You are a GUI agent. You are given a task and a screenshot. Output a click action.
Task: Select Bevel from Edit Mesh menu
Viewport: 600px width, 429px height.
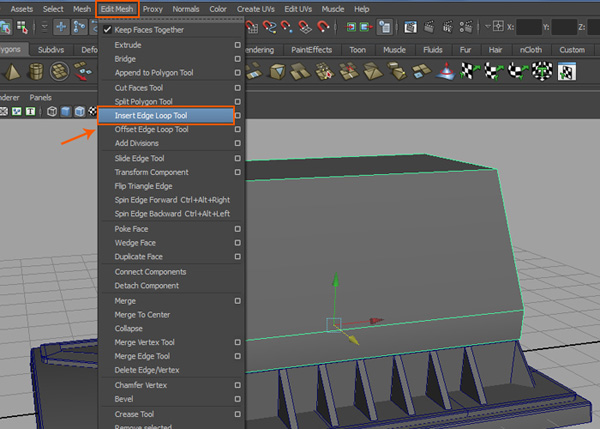point(126,398)
